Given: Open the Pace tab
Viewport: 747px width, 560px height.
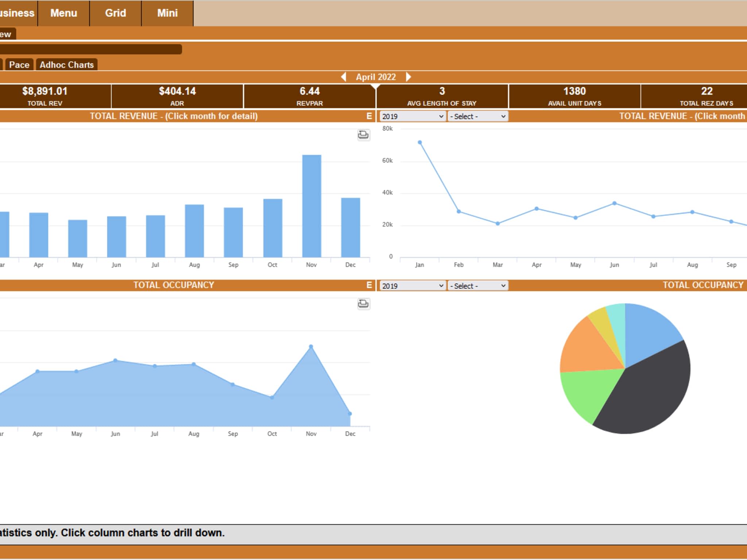Looking at the screenshot, I should [19, 65].
